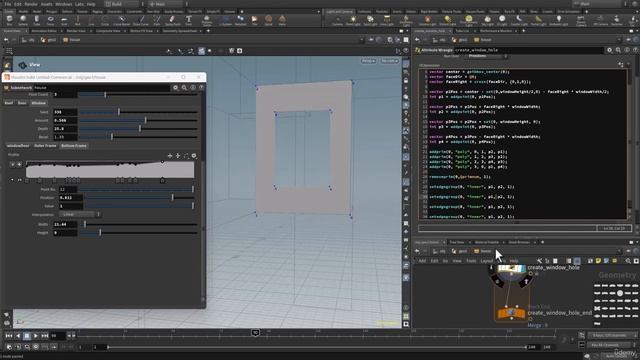Image resolution: width=640 pixels, height=360 pixels.
Task: Edit the Width value field
Action: 65,224
